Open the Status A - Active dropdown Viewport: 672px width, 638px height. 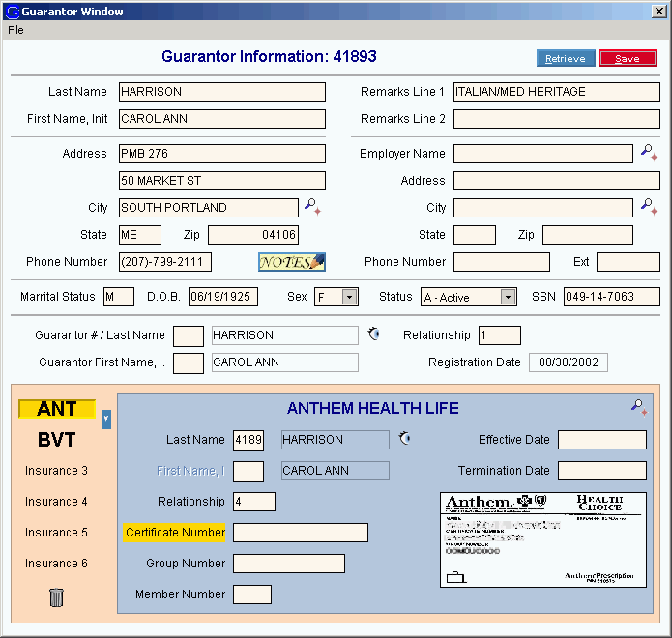coord(508,298)
